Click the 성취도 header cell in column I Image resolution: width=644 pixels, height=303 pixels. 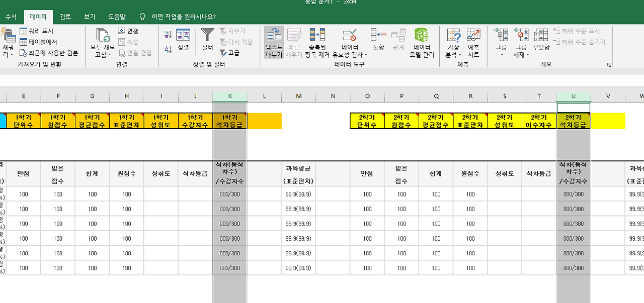(161, 174)
